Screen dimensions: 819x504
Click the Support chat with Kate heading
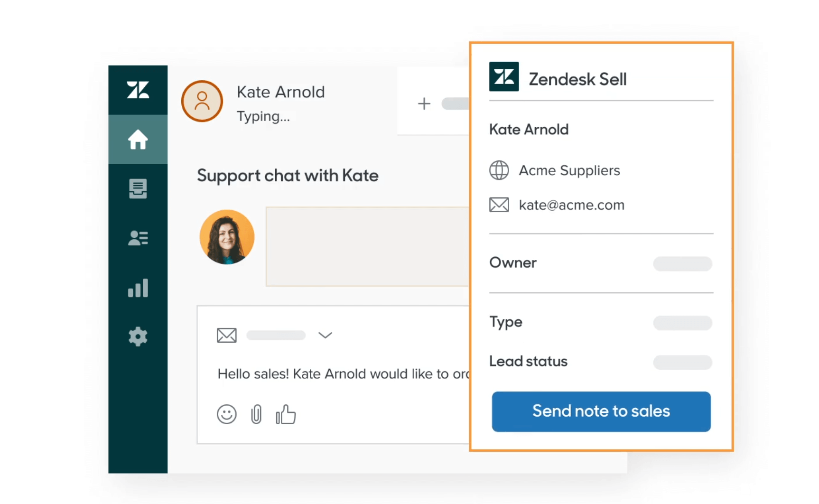(288, 176)
